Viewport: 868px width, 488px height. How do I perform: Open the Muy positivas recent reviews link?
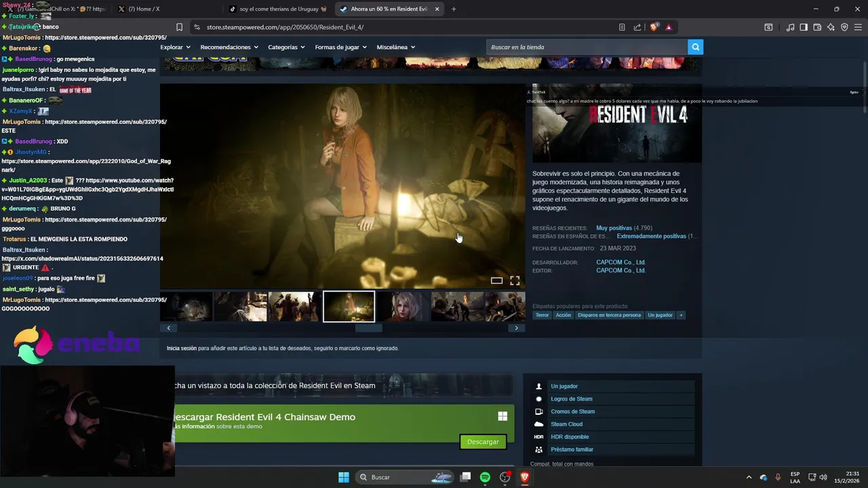pyautogui.click(x=614, y=228)
